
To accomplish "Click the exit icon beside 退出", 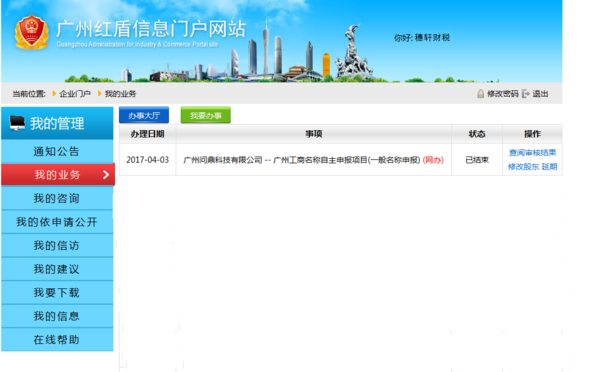I will point(526,94).
